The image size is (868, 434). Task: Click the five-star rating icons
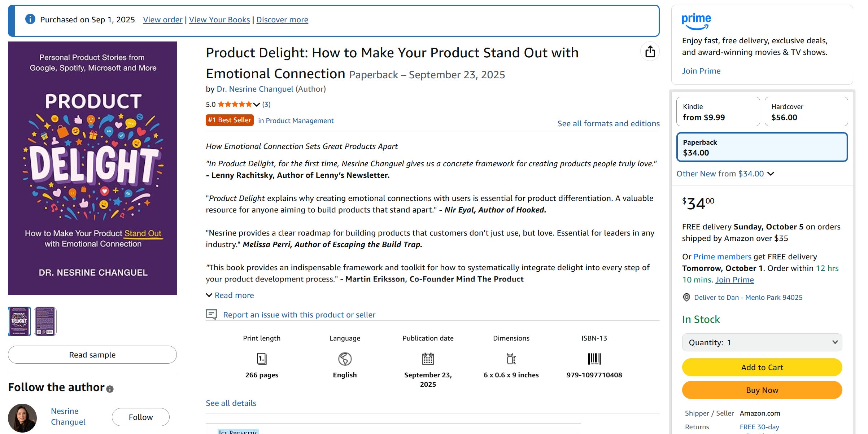point(235,104)
